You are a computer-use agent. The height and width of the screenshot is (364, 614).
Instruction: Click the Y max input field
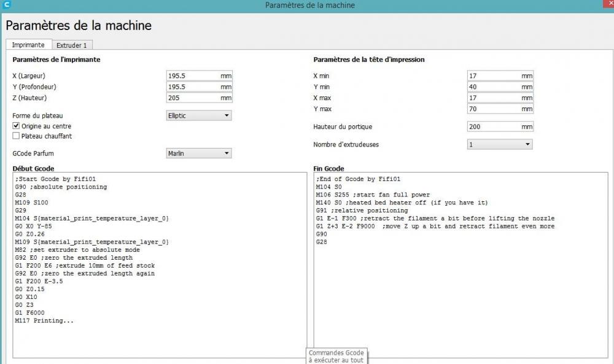(x=500, y=109)
